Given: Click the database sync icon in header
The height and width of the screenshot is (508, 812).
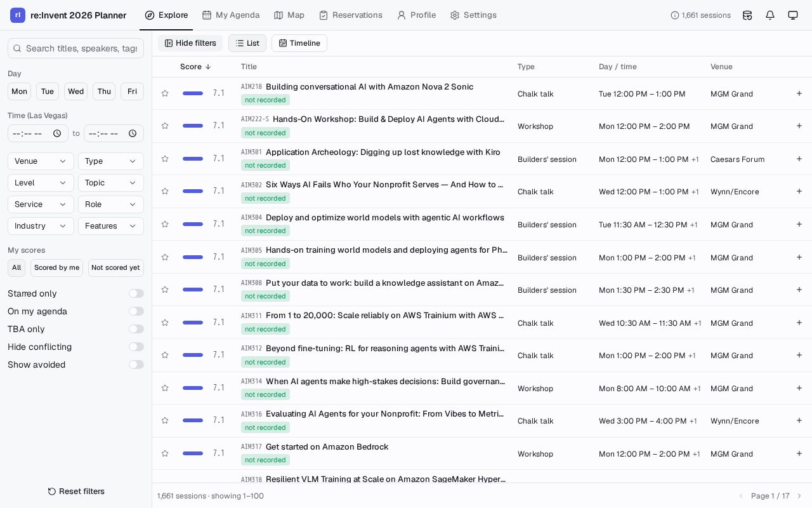Looking at the screenshot, I should pyautogui.click(x=747, y=15).
